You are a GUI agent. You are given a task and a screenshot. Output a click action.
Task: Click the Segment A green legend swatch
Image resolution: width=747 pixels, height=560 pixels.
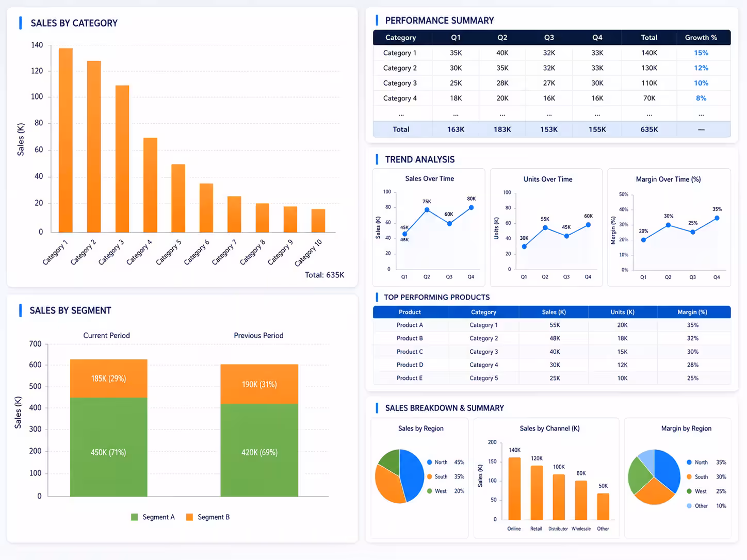coord(135,517)
